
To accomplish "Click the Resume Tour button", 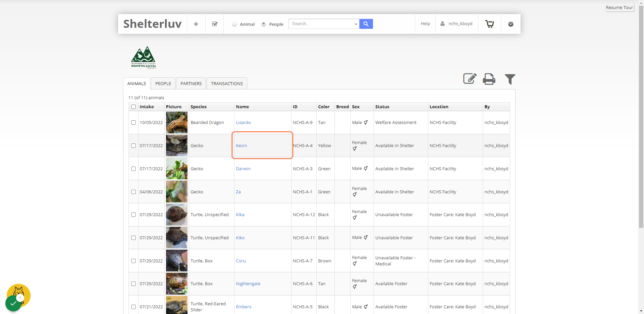I will point(620,8).
